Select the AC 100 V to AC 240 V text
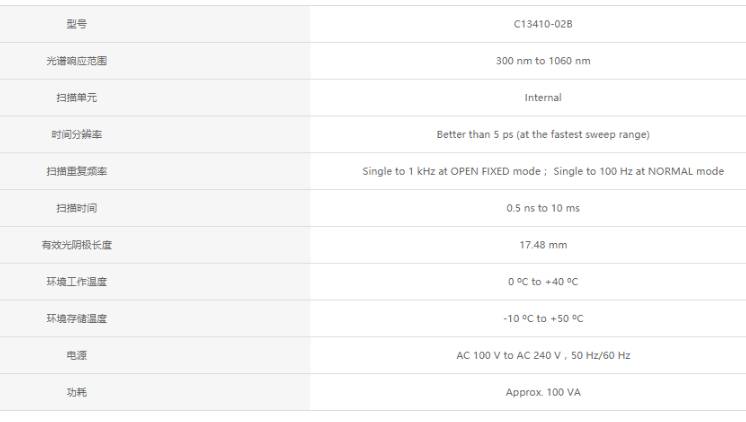 (508, 355)
